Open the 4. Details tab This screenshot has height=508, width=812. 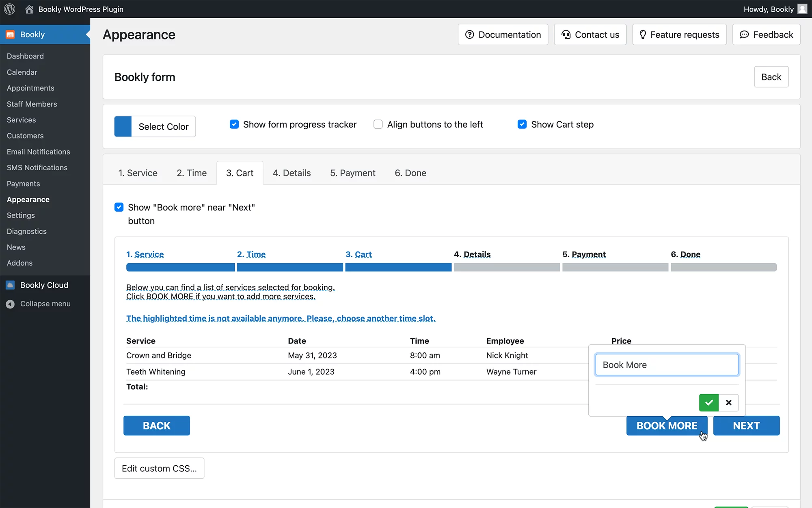(292, 173)
